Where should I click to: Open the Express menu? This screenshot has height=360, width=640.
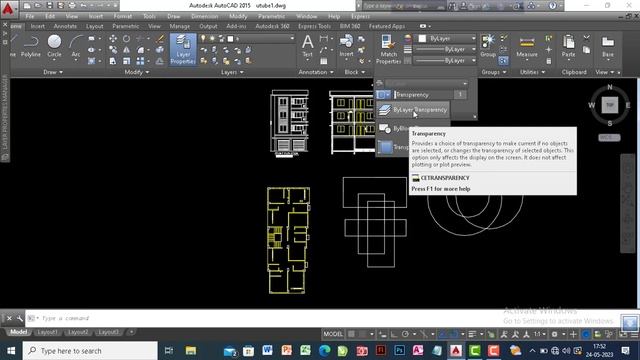360,16
